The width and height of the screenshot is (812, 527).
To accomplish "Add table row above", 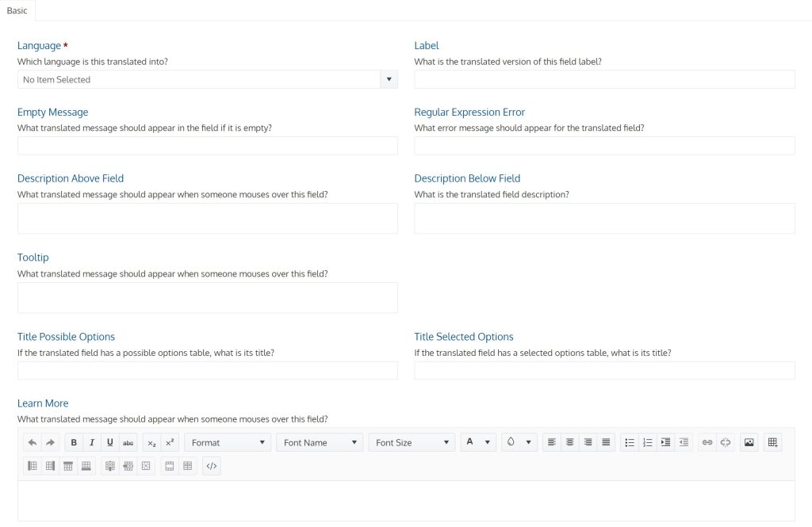I will click(68, 466).
